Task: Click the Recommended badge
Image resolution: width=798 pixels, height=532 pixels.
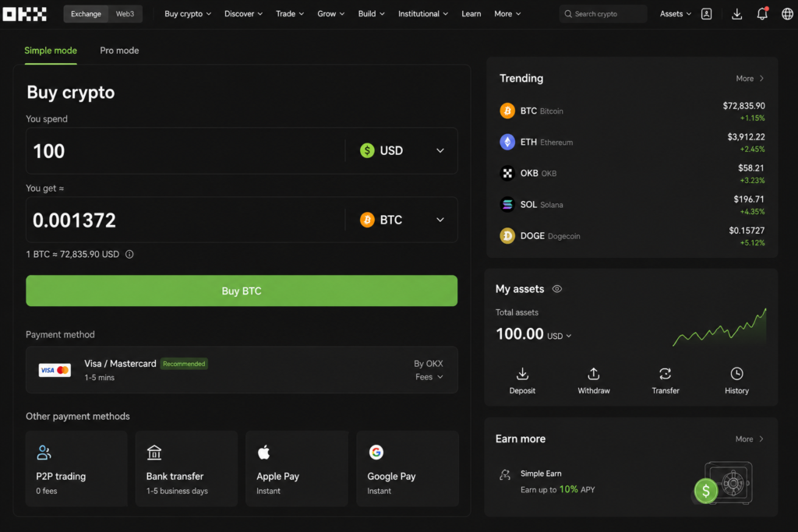Action: [184, 364]
